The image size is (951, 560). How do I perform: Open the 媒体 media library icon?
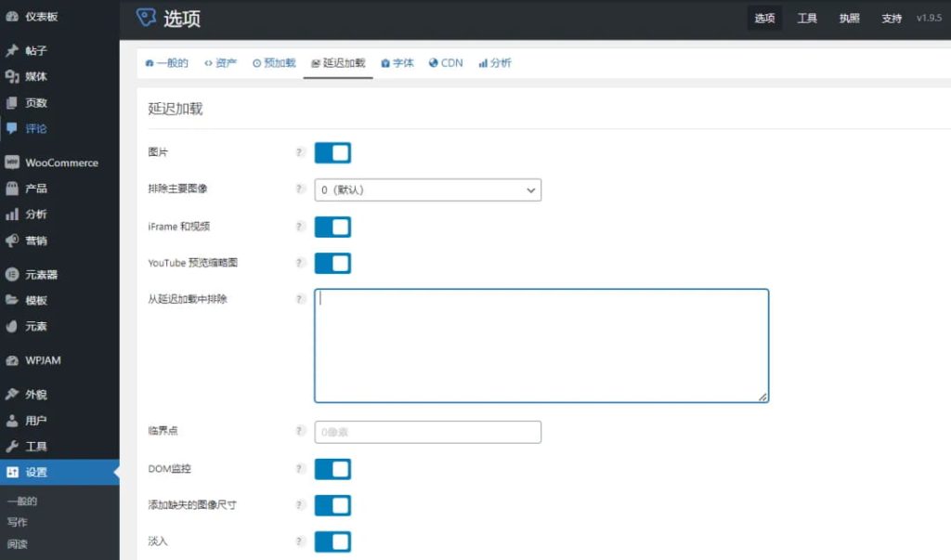click(x=12, y=77)
